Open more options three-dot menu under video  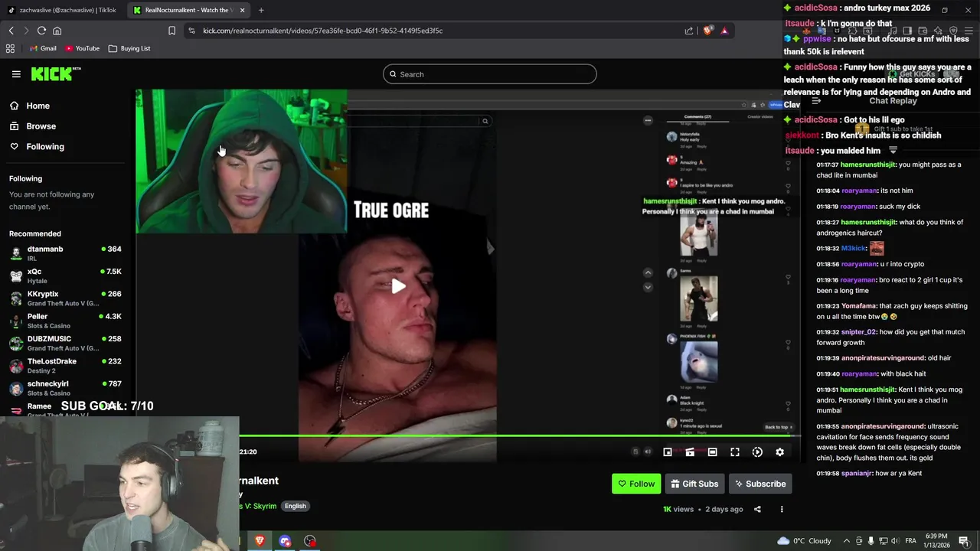(782, 509)
